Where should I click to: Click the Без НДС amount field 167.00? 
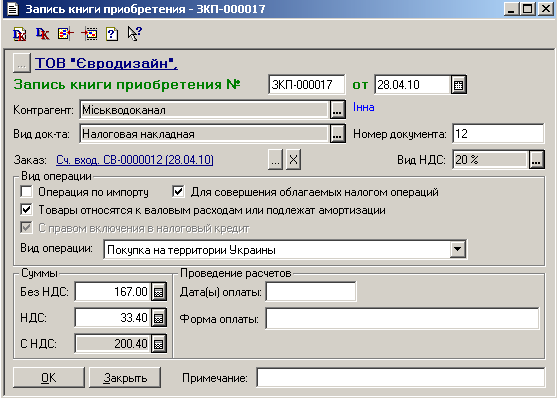click(113, 292)
